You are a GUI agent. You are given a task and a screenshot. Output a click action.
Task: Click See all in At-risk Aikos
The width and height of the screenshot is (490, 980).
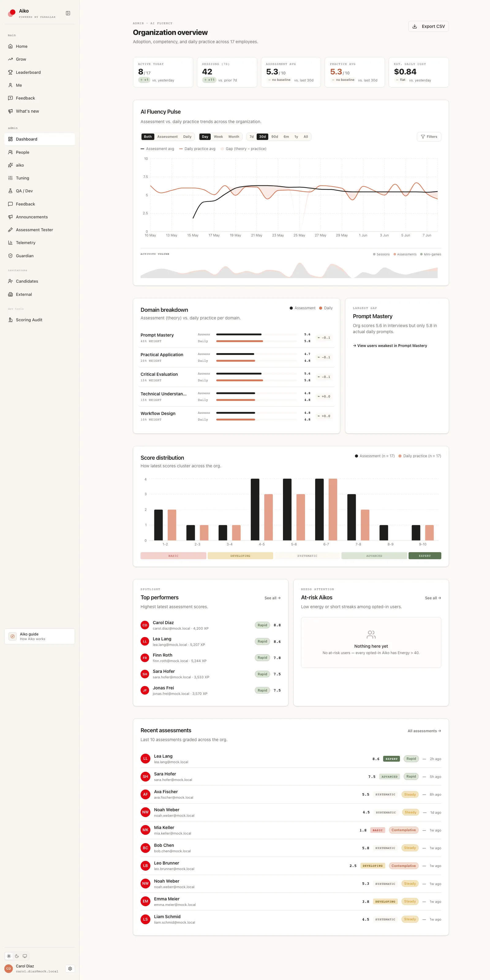433,598
